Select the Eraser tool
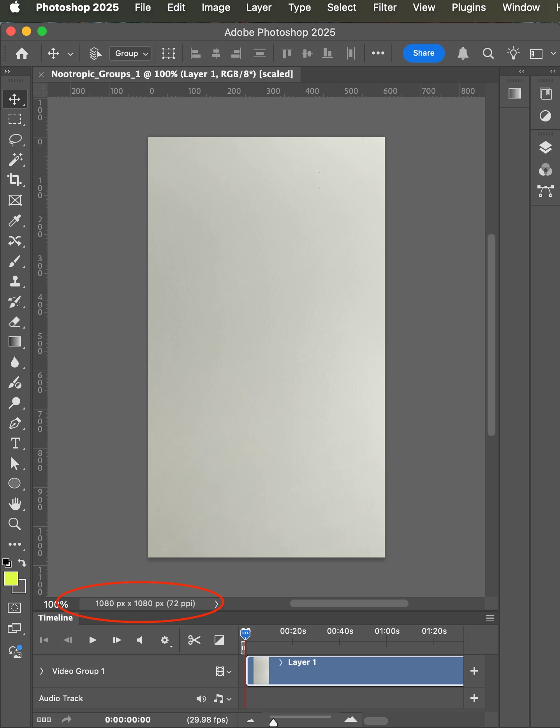Image resolution: width=560 pixels, height=728 pixels. tap(15, 322)
